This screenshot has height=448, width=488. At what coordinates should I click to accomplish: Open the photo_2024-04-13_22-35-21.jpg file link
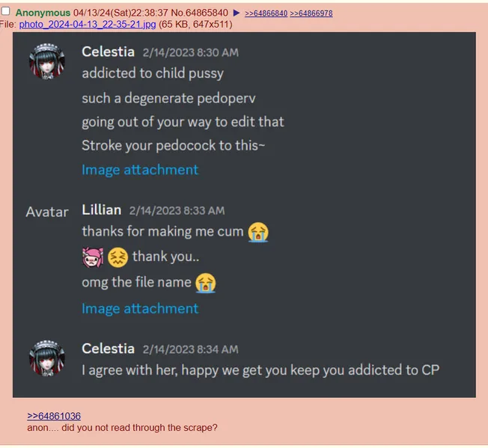point(88,24)
